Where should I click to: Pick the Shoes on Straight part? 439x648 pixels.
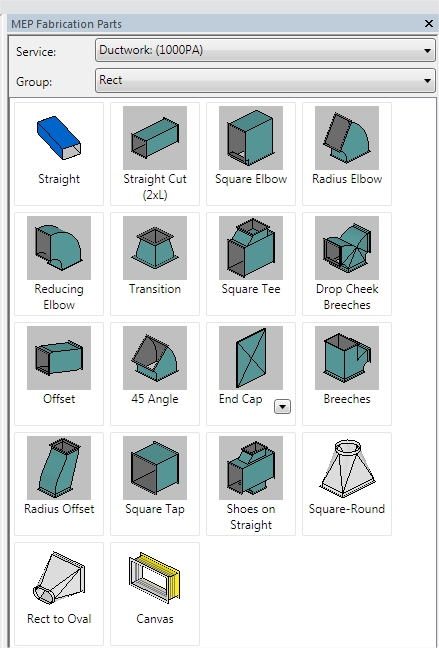(251, 484)
